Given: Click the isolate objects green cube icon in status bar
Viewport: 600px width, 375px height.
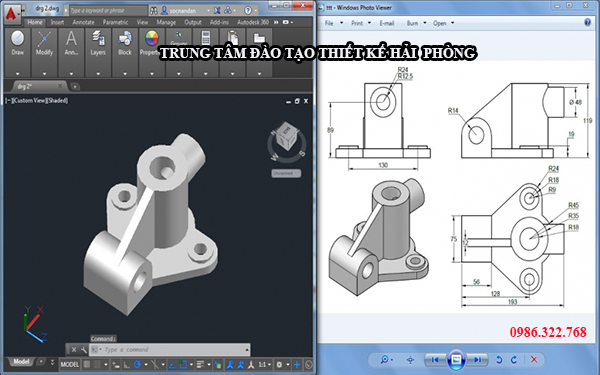Looking at the screenshot, I should (x=217, y=365).
